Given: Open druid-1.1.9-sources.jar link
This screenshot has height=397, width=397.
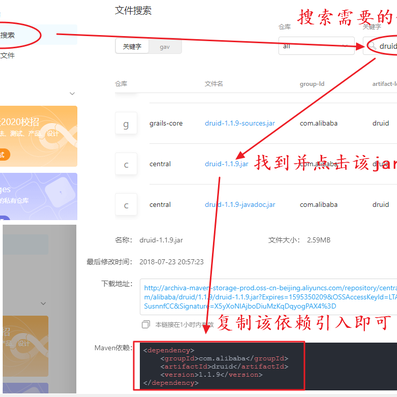Looking at the screenshot, I should click(240, 123).
